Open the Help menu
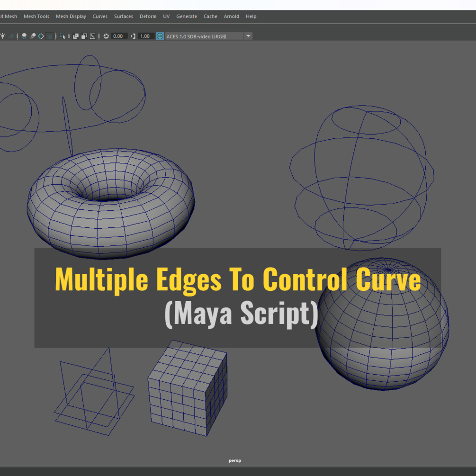Image resolution: width=476 pixels, height=476 pixels. pos(251,17)
